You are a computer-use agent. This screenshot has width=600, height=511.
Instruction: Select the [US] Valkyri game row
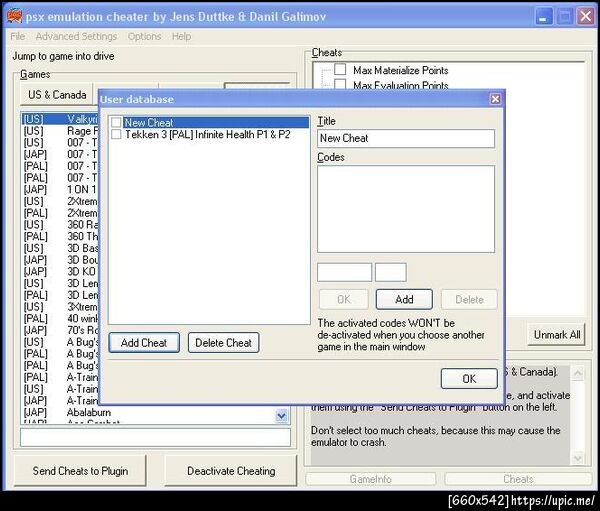60,119
